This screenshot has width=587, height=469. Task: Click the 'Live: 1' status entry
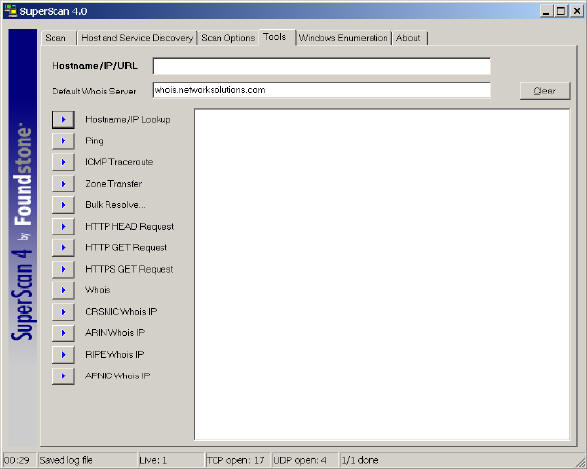tap(171, 460)
